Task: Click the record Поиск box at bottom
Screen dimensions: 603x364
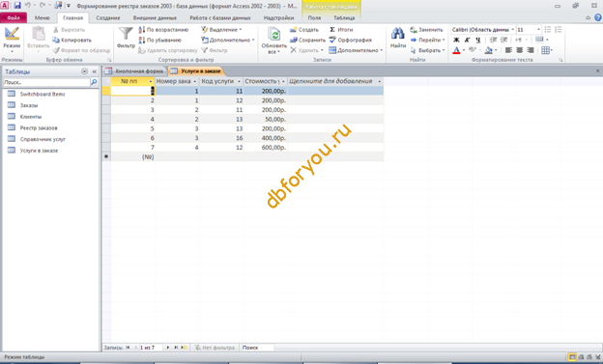Action: pos(257,348)
